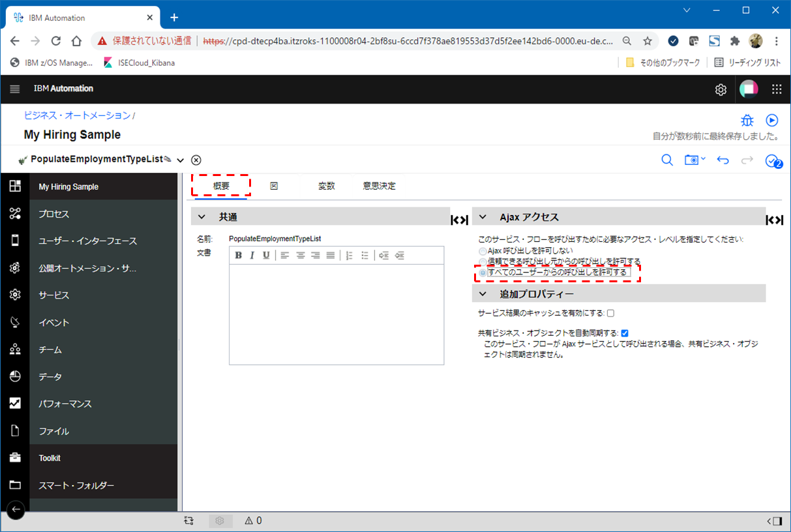Click the events icon beside イベント
791x532 pixels.
tap(15, 322)
